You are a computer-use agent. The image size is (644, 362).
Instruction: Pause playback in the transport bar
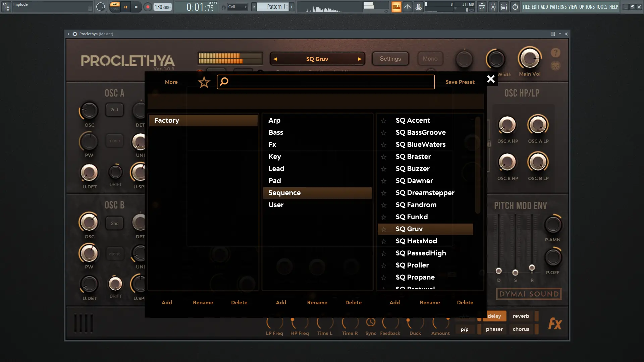(x=125, y=7)
